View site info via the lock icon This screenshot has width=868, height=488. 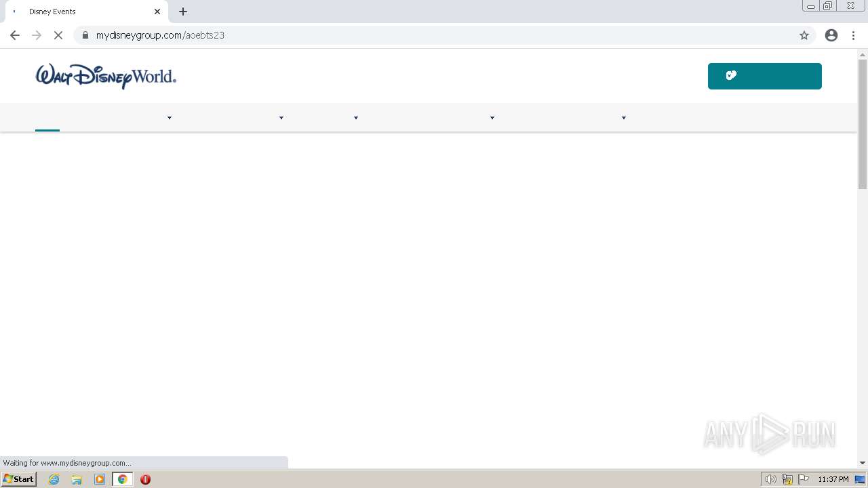85,35
